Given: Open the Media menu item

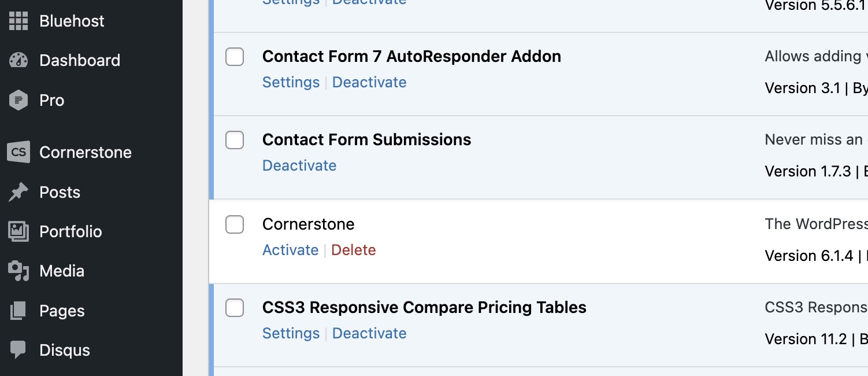Looking at the screenshot, I should (62, 271).
